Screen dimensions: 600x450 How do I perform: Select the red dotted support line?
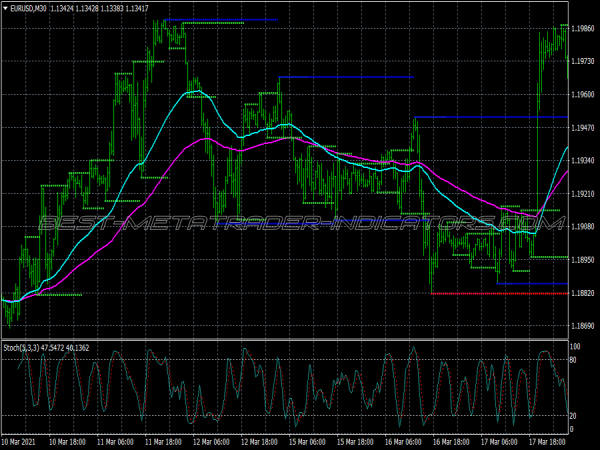[499, 293]
